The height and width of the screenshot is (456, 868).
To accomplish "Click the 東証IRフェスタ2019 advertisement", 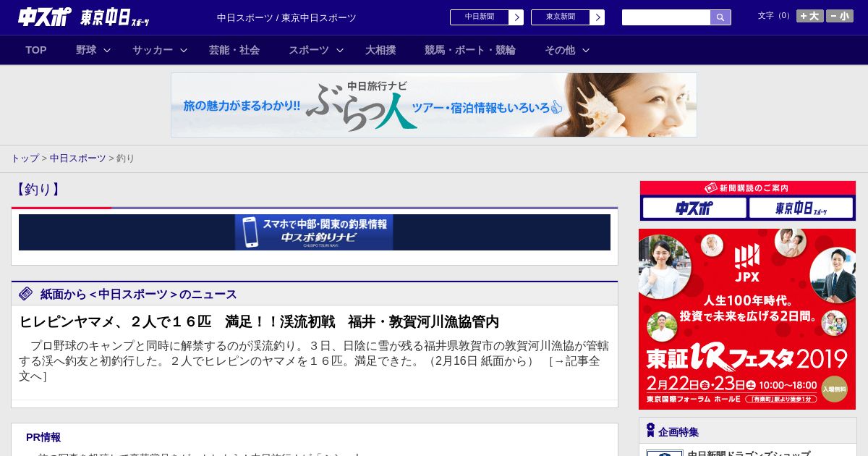I will click(x=747, y=319).
